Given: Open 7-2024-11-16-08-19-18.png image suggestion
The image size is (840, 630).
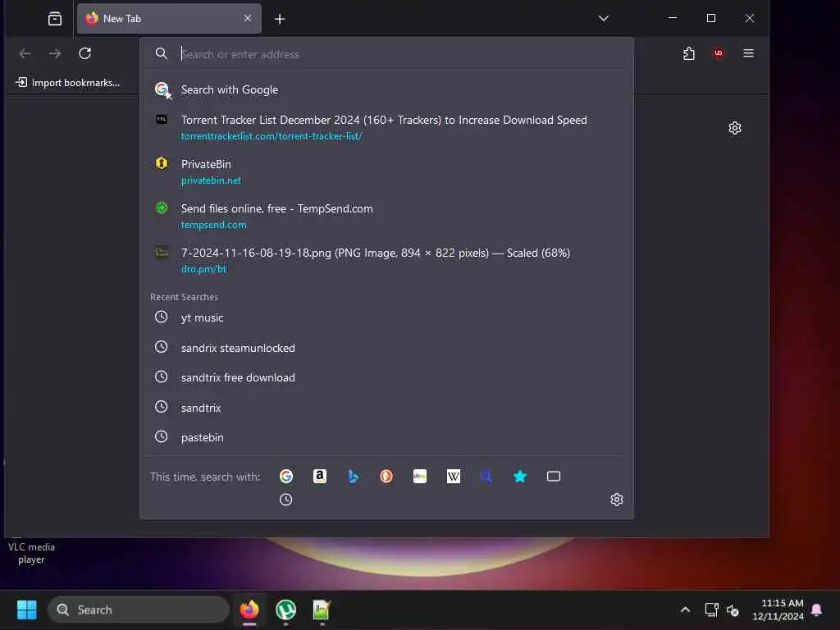Looking at the screenshot, I should pos(387,260).
